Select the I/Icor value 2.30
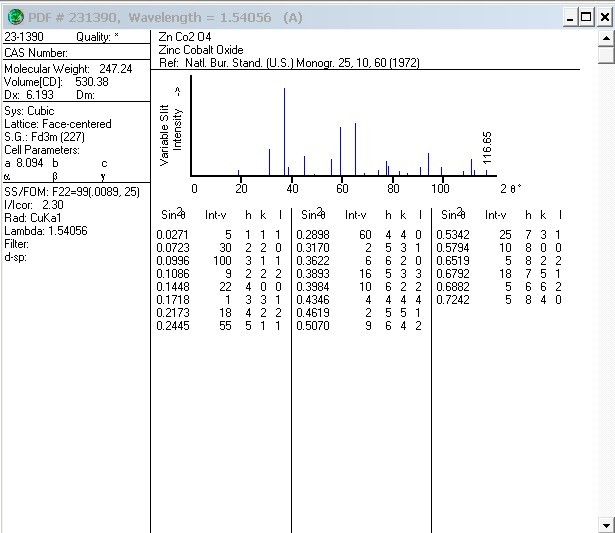 [x=53, y=205]
